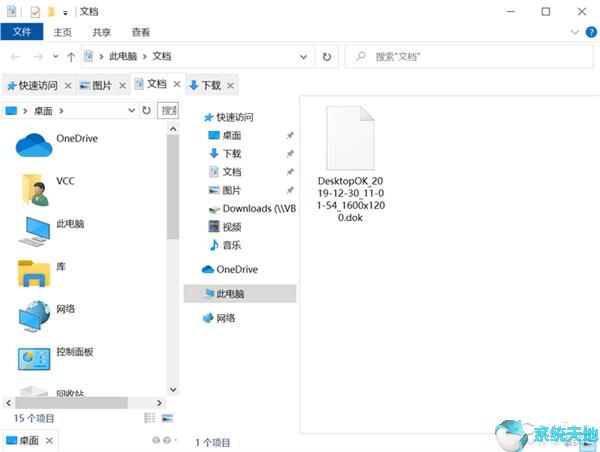Click left arrow of horizontal scrollbar
The image size is (600, 452).
coord(8,403)
